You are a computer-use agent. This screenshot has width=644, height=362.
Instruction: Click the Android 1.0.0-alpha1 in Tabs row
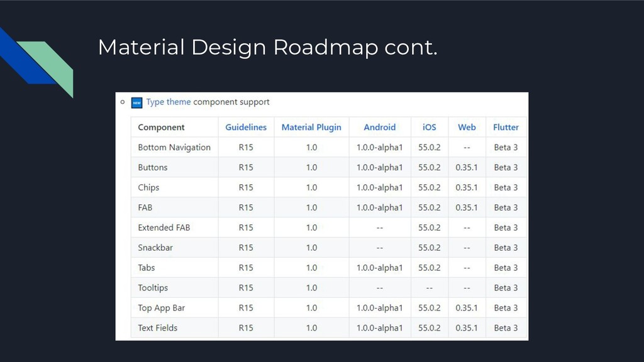379,268
